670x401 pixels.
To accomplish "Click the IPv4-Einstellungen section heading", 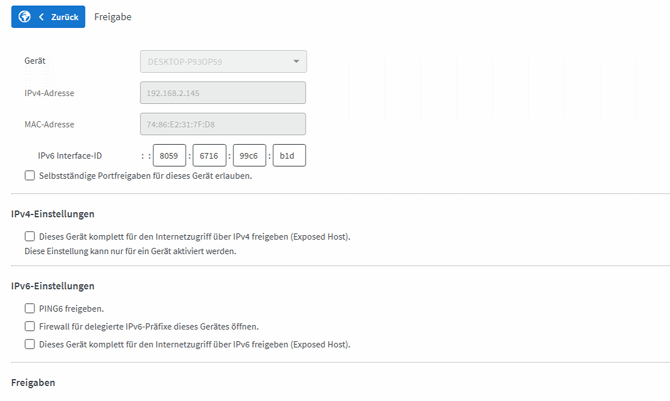I will tap(52, 214).
